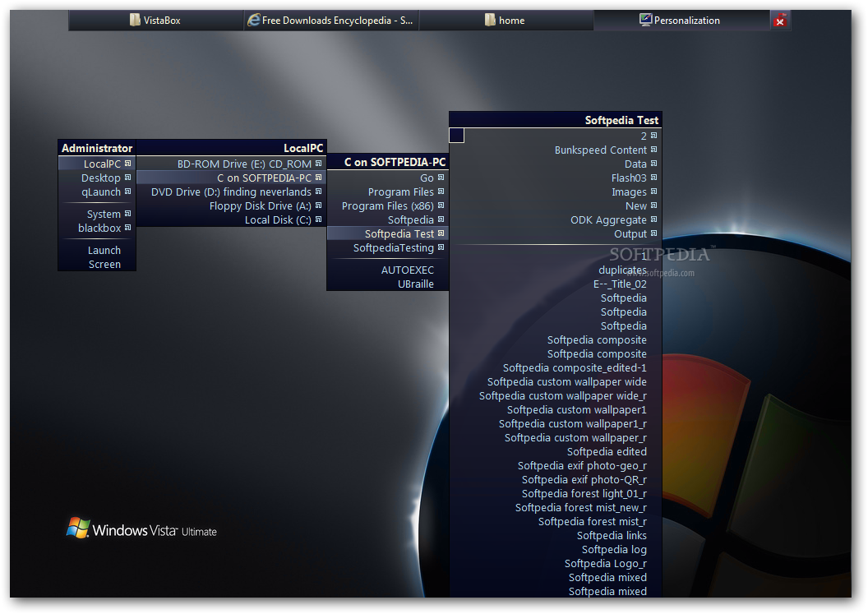
Task: Click Softpedia composite_edited-1 entry
Action: [556, 367]
